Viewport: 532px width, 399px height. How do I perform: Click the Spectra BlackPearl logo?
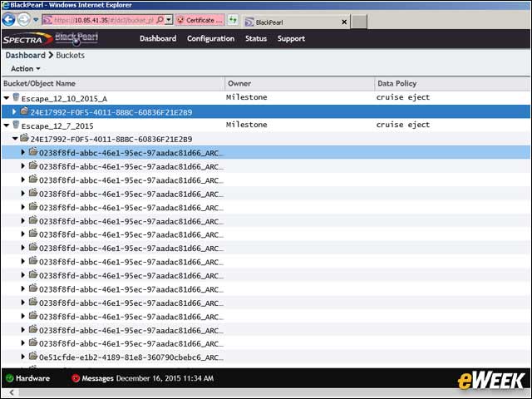click(51, 38)
